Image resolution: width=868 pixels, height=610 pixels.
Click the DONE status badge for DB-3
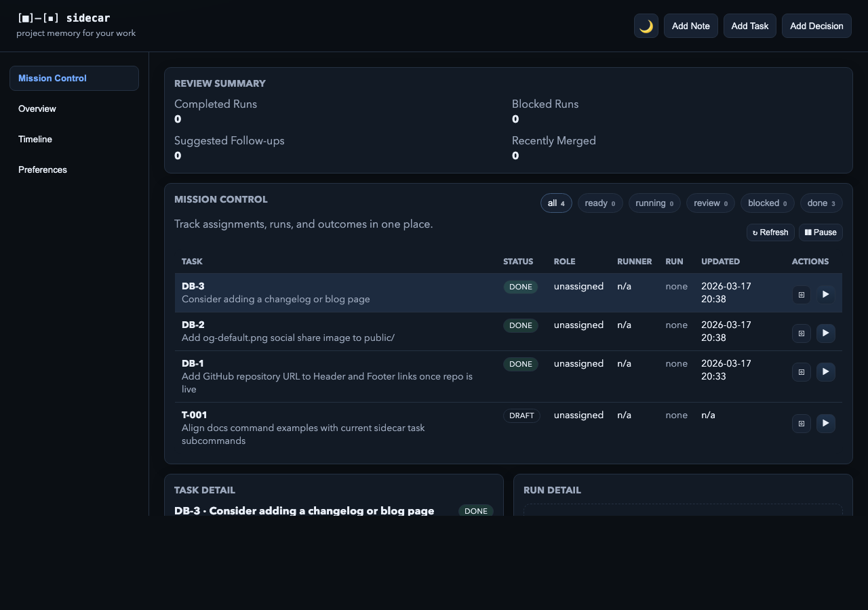point(521,287)
